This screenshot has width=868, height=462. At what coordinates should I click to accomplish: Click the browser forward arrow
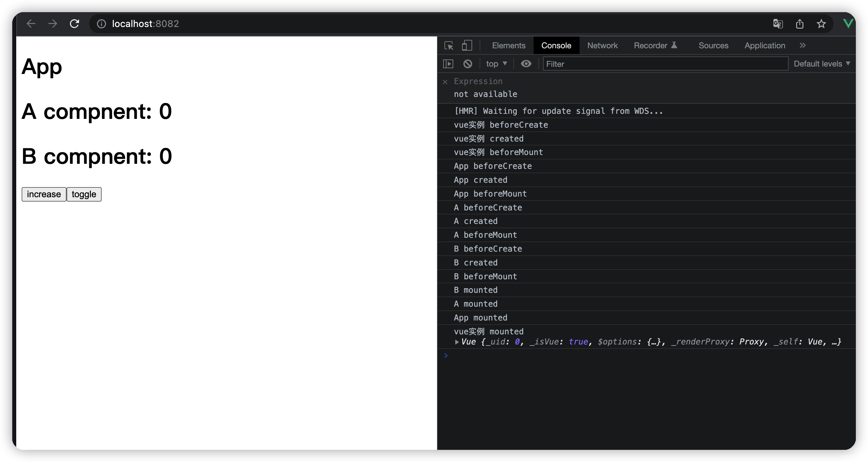click(x=52, y=24)
